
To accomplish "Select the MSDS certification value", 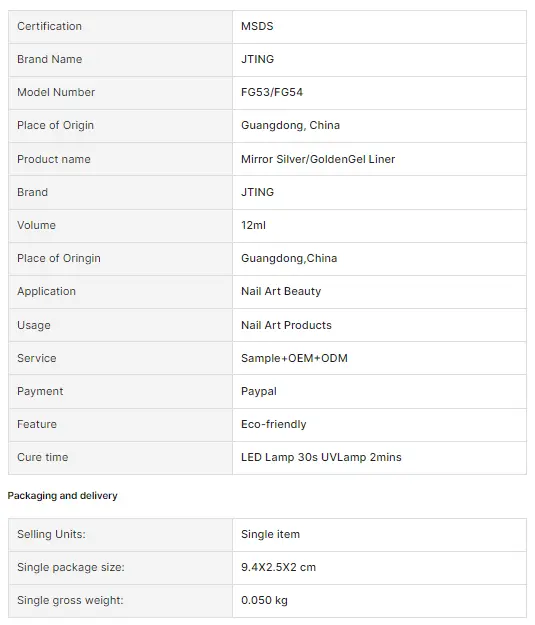I will coord(257,26).
